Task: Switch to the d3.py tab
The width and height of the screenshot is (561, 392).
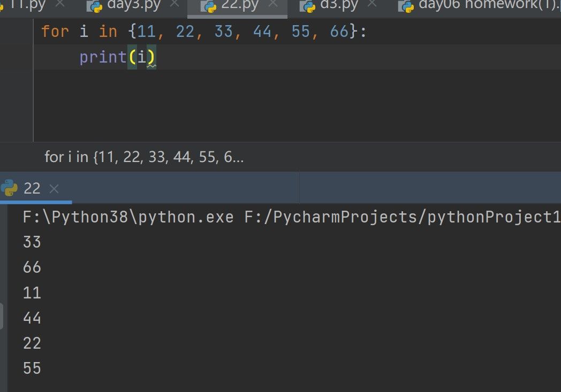Action: (x=338, y=5)
